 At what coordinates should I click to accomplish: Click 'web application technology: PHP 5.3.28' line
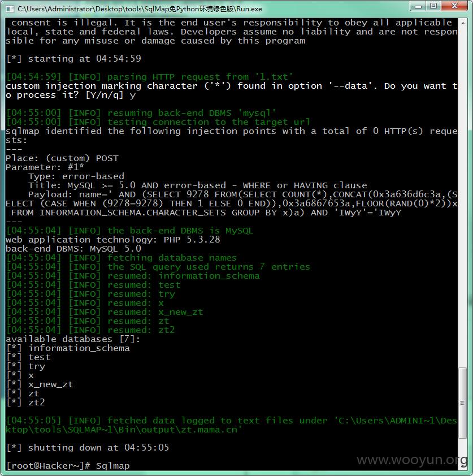pyautogui.click(x=113, y=240)
